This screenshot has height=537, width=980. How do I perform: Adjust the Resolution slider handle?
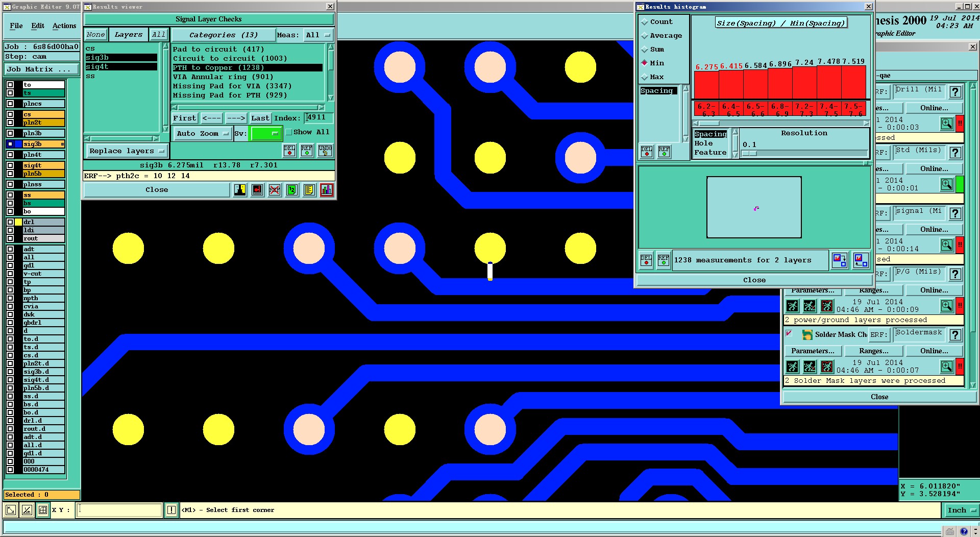point(749,153)
